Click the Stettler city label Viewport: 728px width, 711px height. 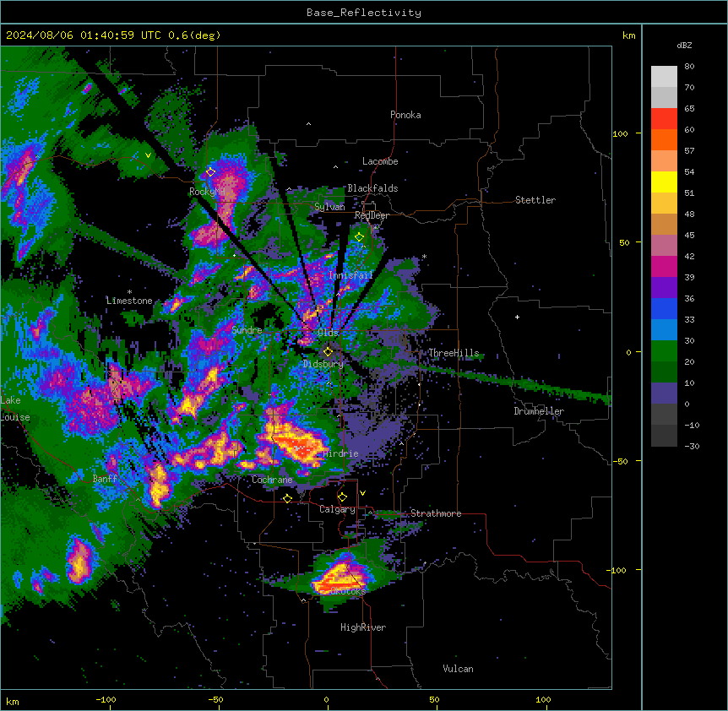tap(535, 200)
